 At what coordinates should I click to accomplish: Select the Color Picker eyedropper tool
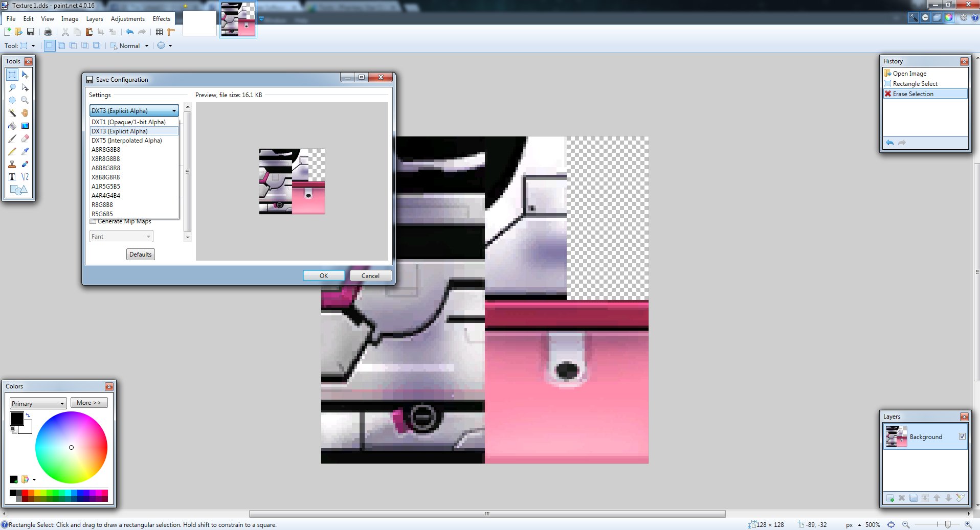25,151
